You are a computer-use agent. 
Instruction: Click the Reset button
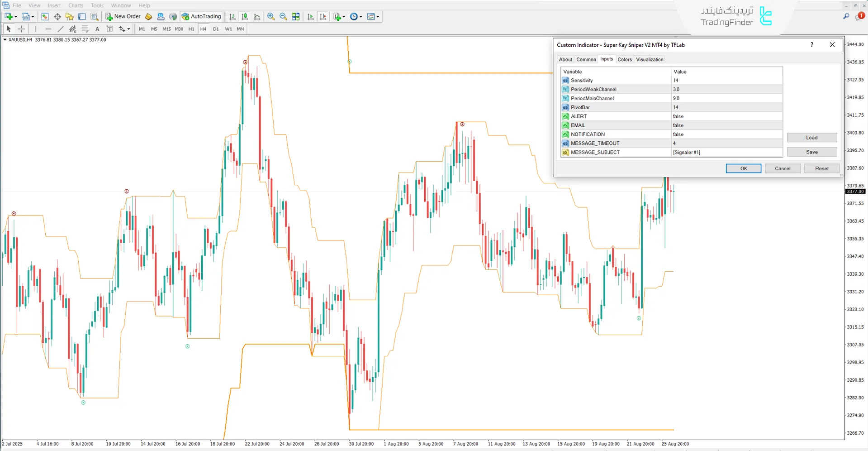pyautogui.click(x=821, y=168)
